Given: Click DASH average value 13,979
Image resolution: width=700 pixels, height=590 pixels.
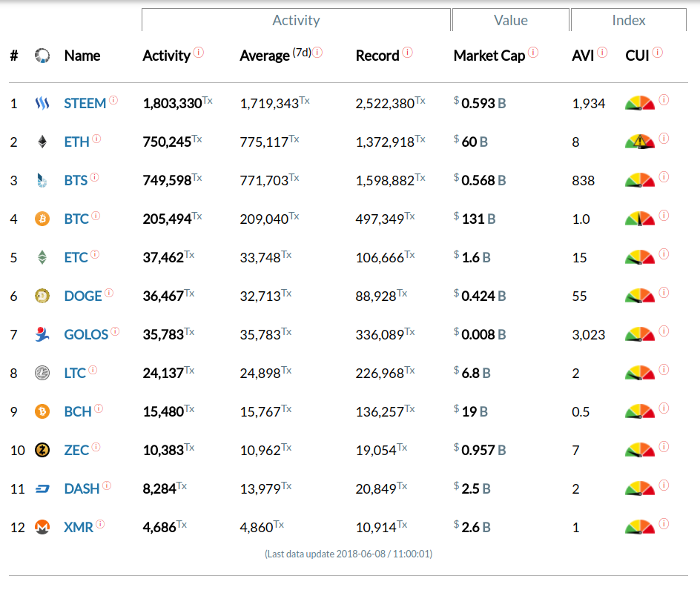Looking at the screenshot, I should pyautogui.click(x=260, y=488).
